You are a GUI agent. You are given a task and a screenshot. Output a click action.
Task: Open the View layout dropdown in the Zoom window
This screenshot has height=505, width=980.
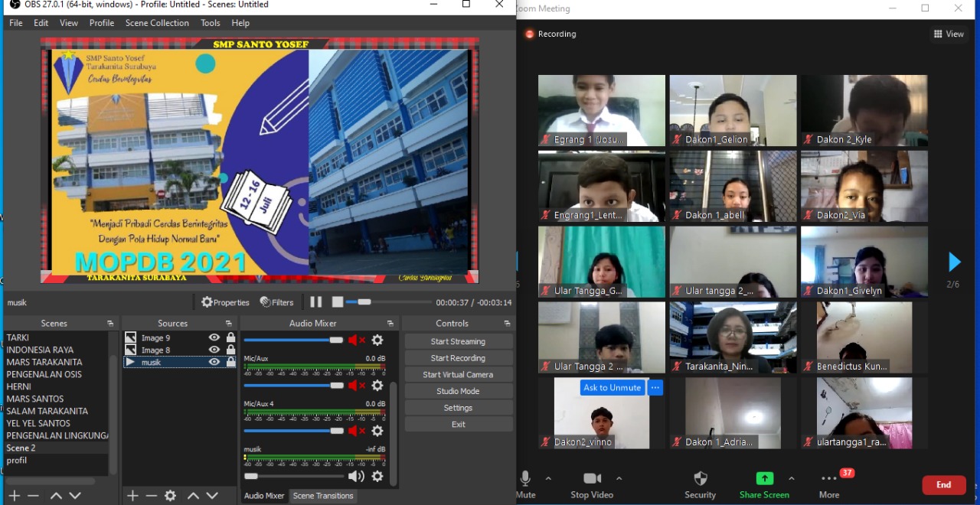(x=949, y=34)
